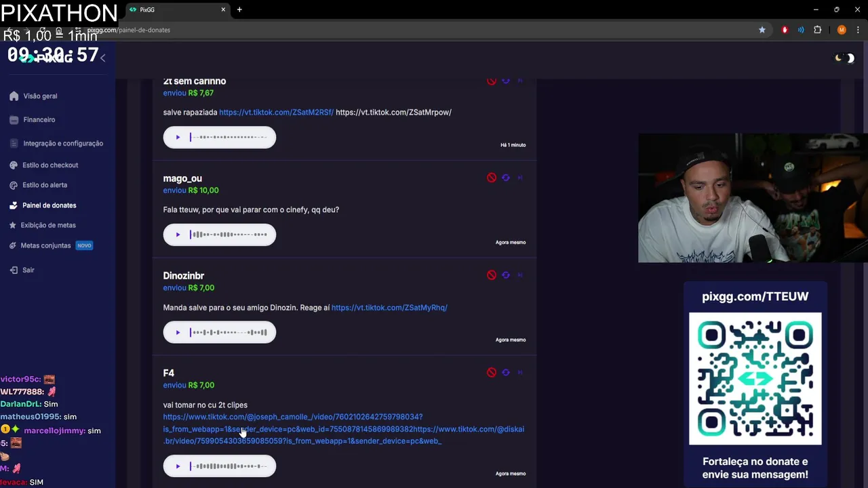Select the PixGG browser tab
Image resolution: width=868 pixels, height=488 pixels.
tap(178, 9)
